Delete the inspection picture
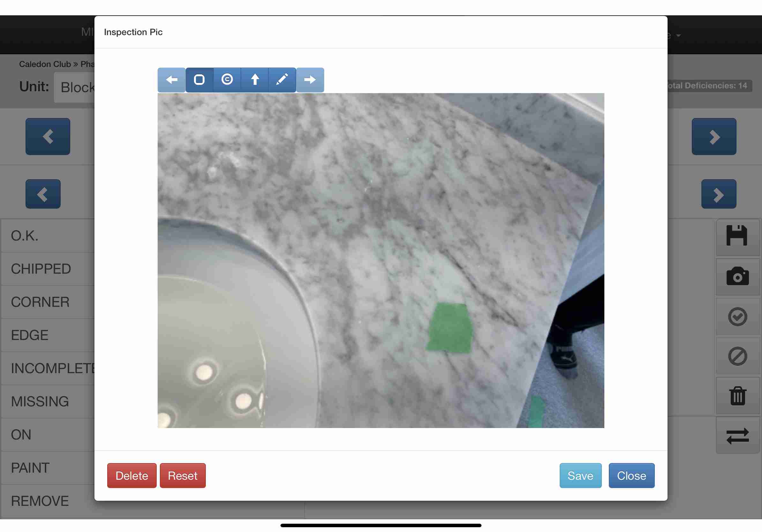 coord(132,476)
